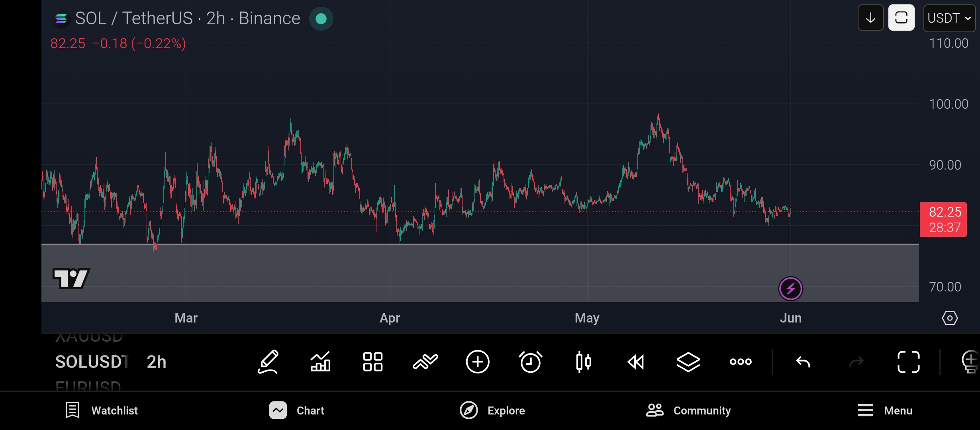
Task: Click the Jun label on time axis
Action: click(x=791, y=318)
